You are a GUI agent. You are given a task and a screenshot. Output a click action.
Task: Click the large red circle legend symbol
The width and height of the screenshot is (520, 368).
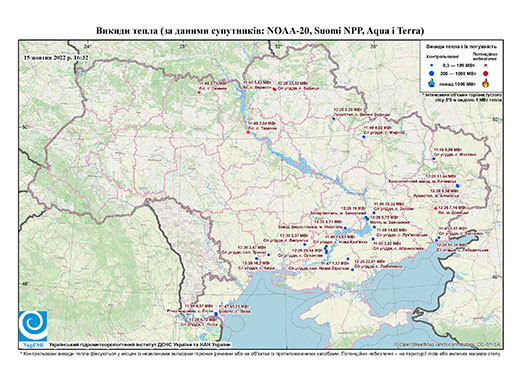coord(485,73)
